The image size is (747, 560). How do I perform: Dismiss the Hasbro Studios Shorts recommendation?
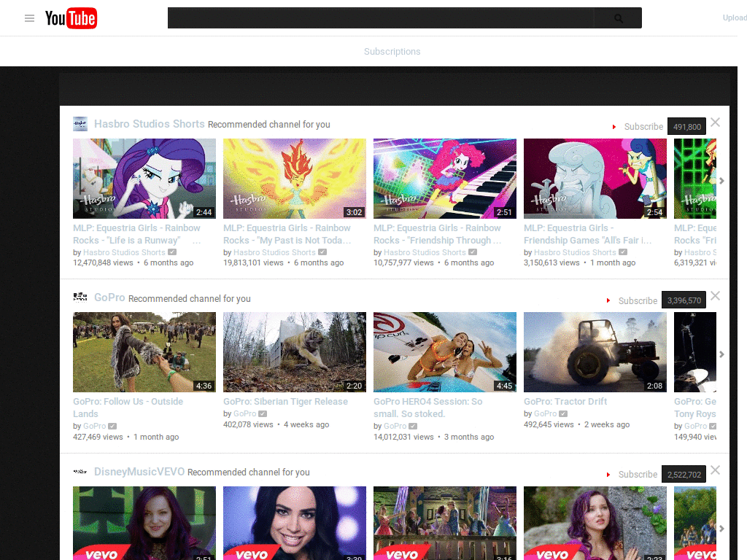pyautogui.click(x=715, y=122)
